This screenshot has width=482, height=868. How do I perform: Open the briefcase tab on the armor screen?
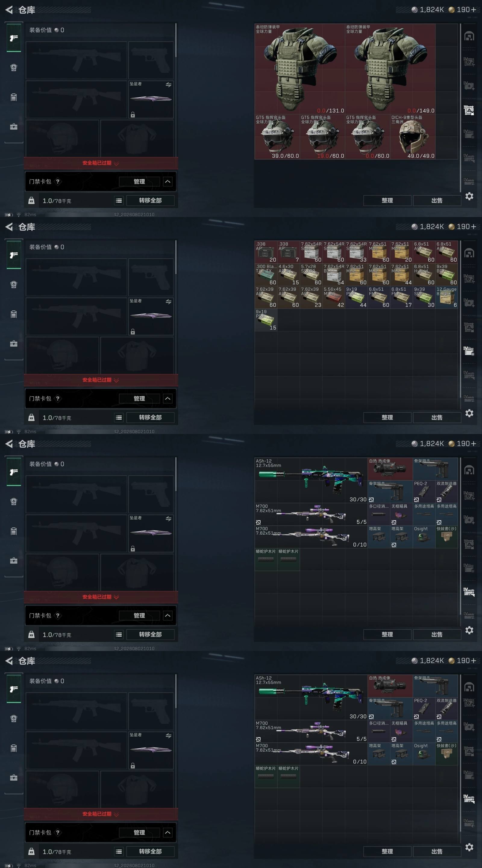point(14,127)
